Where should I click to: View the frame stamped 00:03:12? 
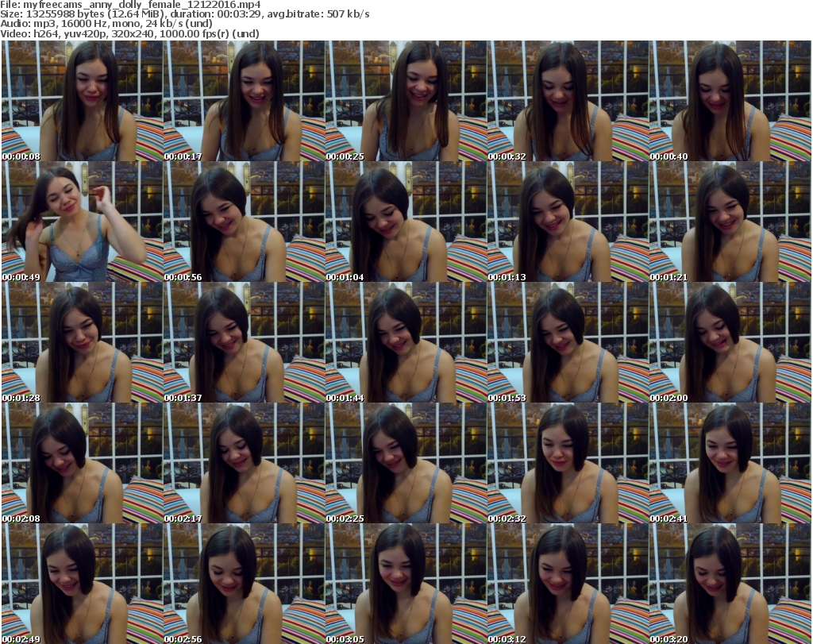568,584
